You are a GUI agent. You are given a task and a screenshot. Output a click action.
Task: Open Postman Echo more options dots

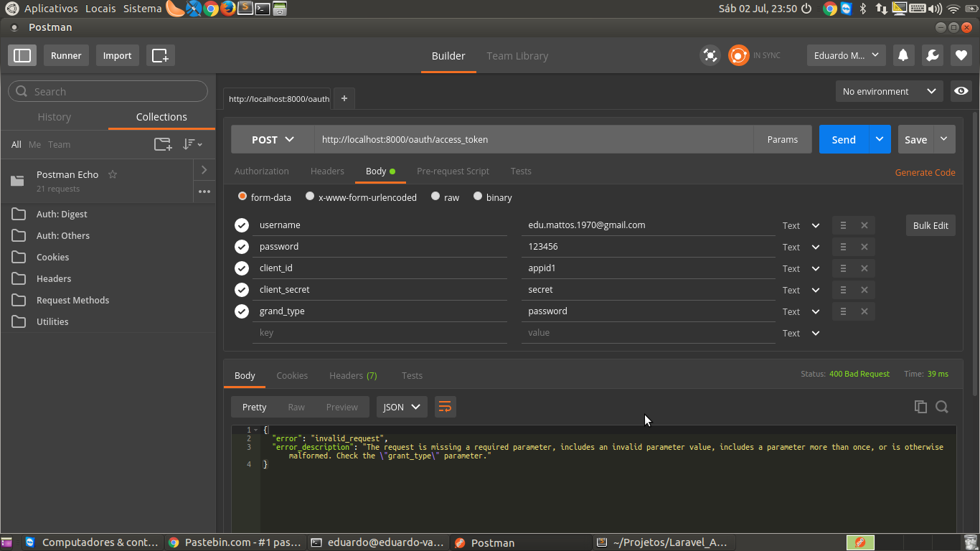(204, 192)
